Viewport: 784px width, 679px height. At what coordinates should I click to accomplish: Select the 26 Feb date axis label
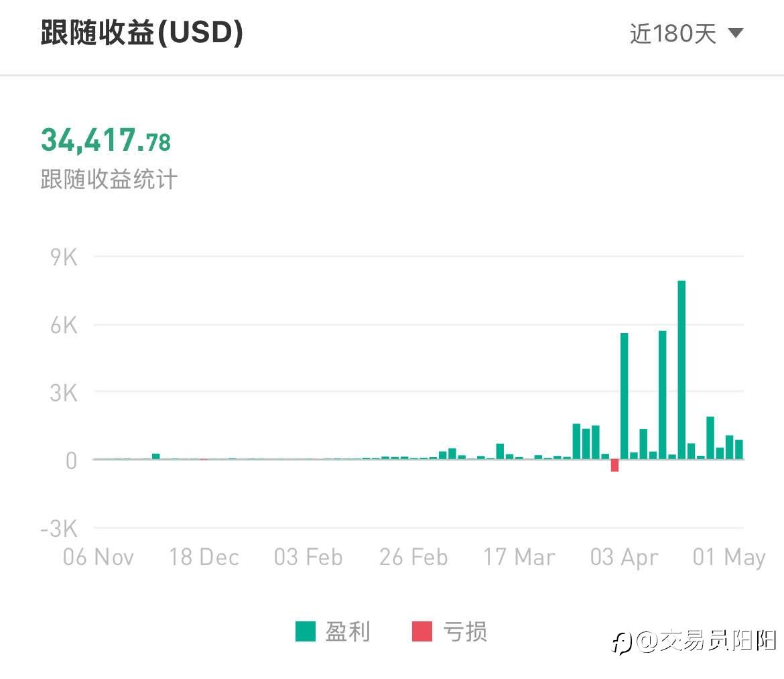point(413,557)
